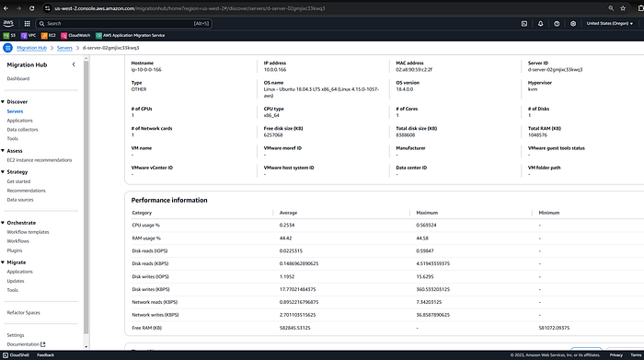
Task: Collapse the Orchestrate section
Action: coord(3,223)
